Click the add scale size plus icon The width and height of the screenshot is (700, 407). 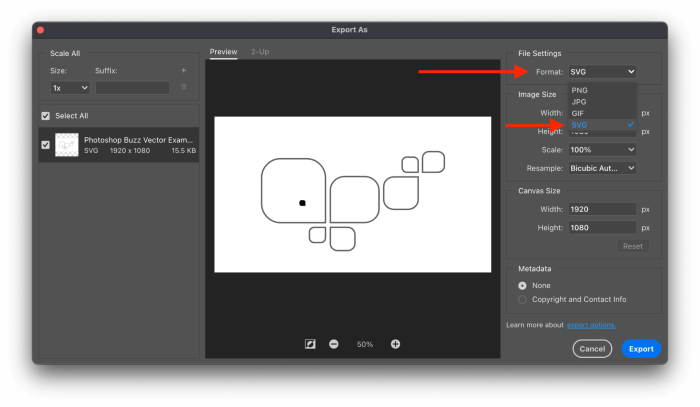pyautogui.click(x=183, y=71)
